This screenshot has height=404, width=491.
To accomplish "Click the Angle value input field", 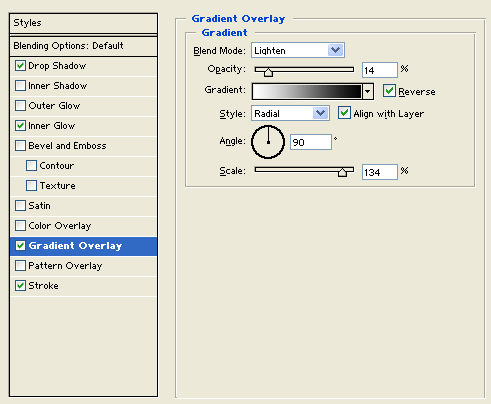I will [311, 142].
